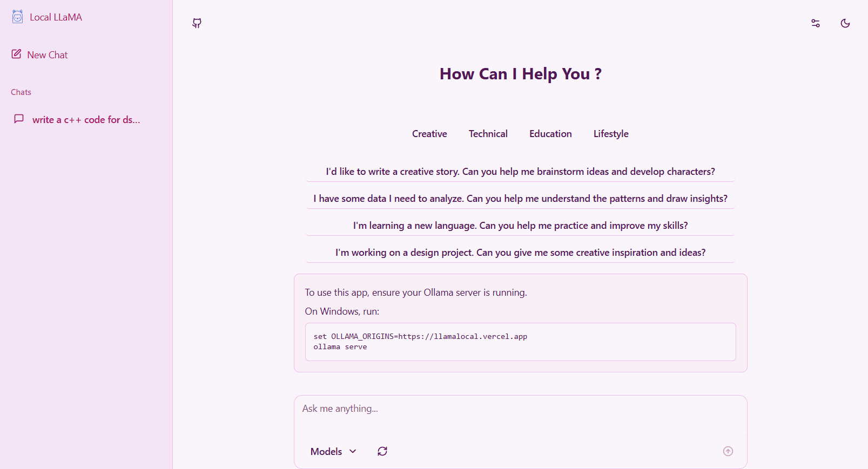Viewport: 868px width, 469px height.
Task: Select the learning a new language prompt
Action: [x=521, y=226]
